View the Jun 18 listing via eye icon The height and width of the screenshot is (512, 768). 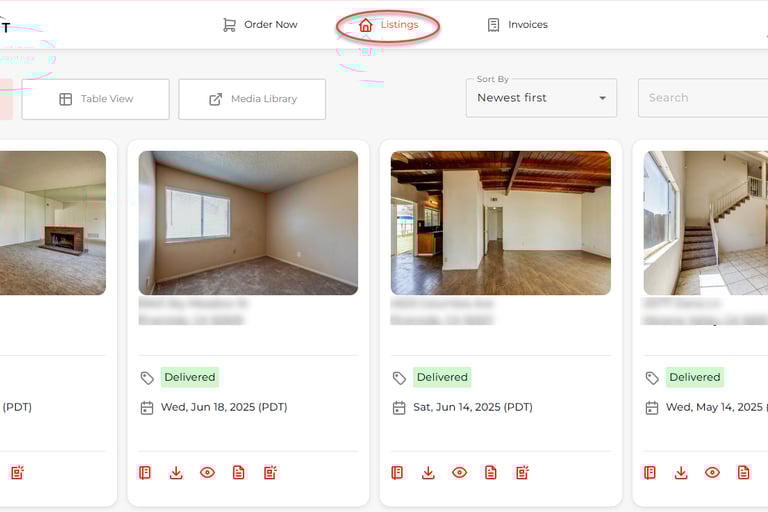click(207, 472)
